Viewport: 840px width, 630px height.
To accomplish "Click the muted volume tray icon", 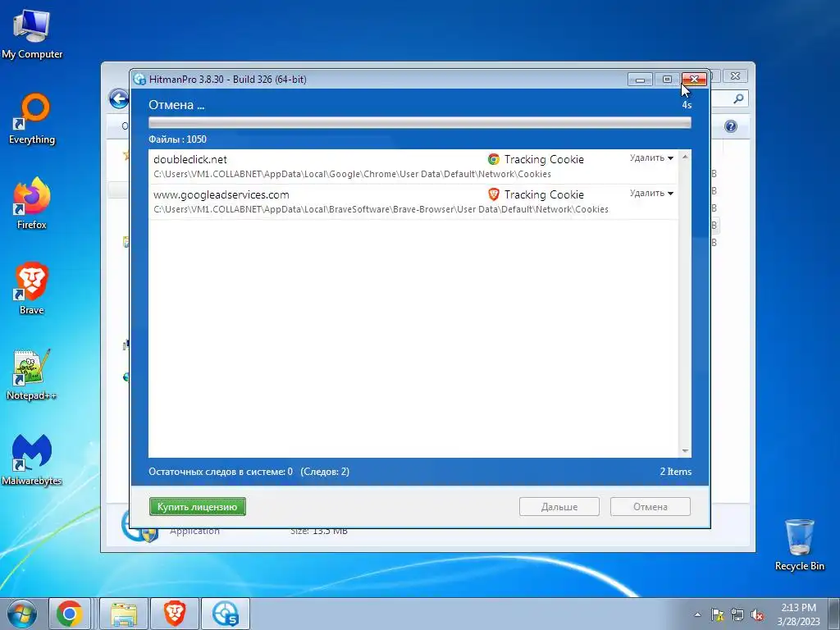I will 757,614.
